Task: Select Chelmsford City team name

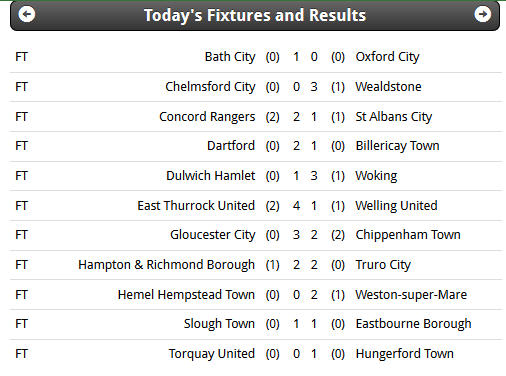Action: click(x=210, y=87)
